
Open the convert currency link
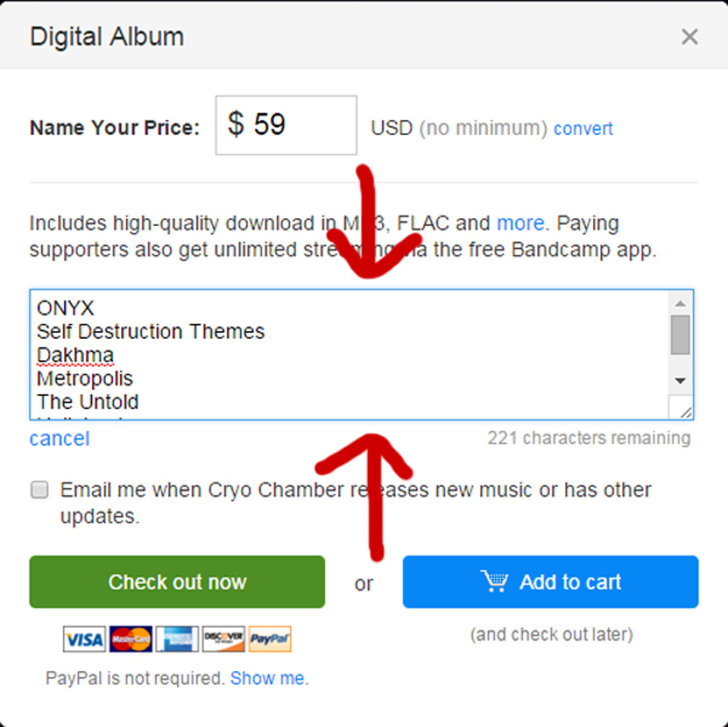pyautogui.click(x=583, y=129)
